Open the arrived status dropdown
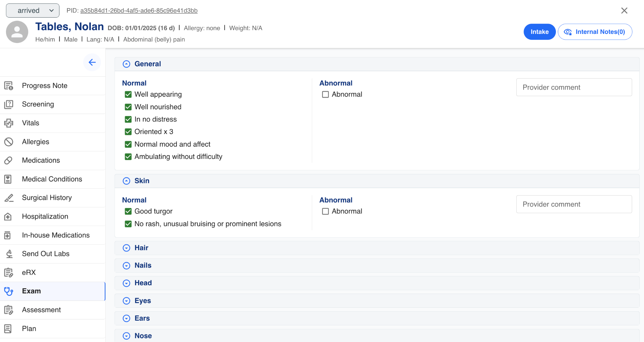This screenshot has height=342, width=644. click(x=33, y=11)
